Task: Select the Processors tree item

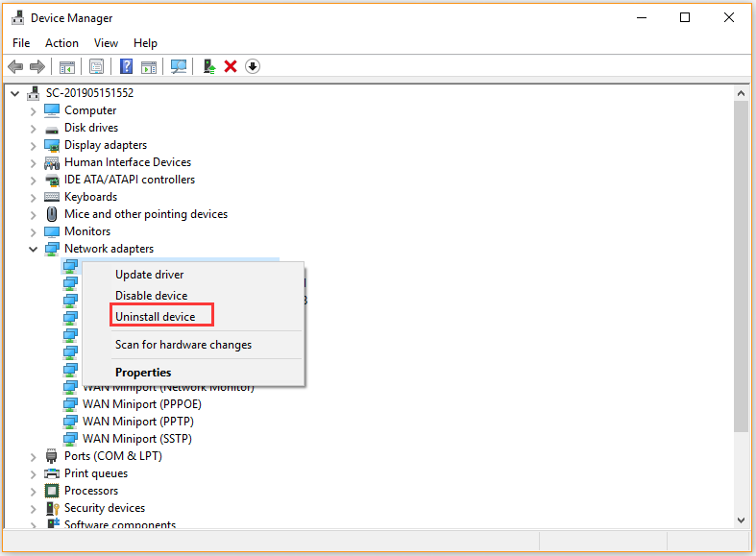Action: point(91,491)
